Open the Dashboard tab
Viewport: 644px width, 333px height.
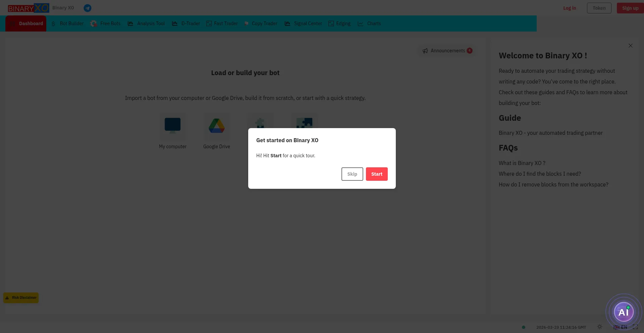[x=26, y=23]
